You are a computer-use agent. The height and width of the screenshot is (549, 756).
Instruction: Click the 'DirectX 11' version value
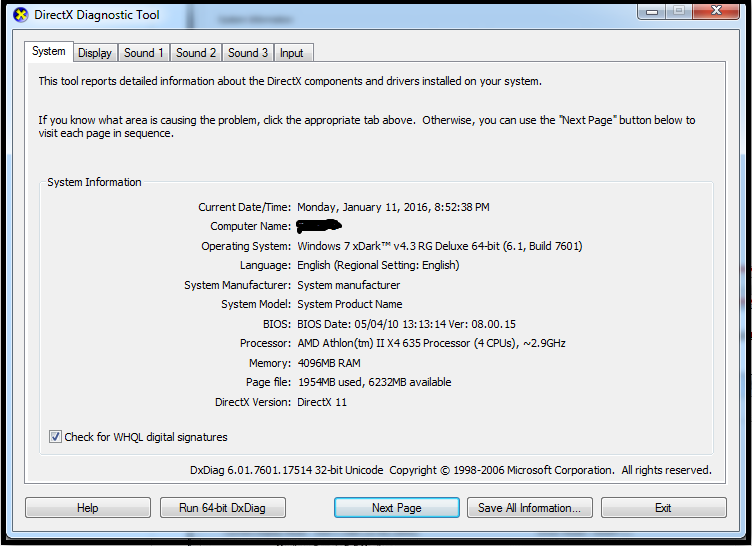pos(322,402)
